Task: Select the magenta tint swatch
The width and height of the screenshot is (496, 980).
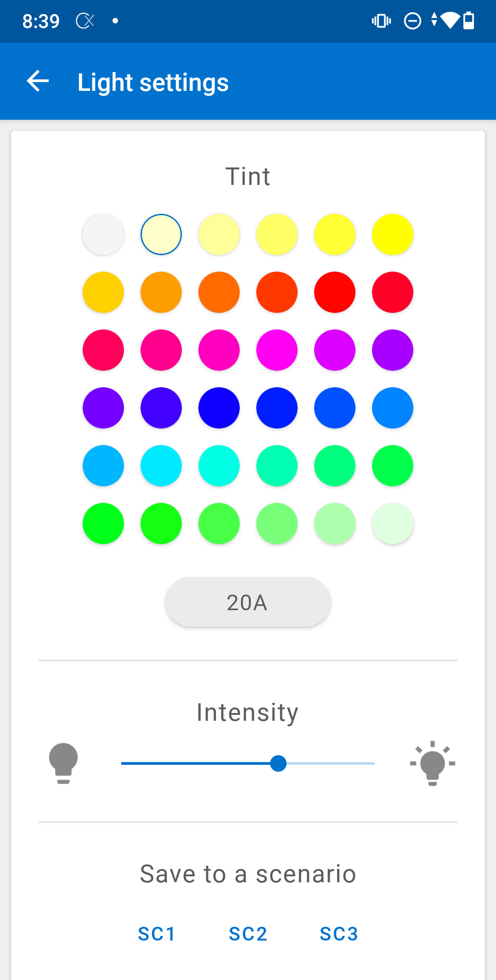Action: (277, 350)
